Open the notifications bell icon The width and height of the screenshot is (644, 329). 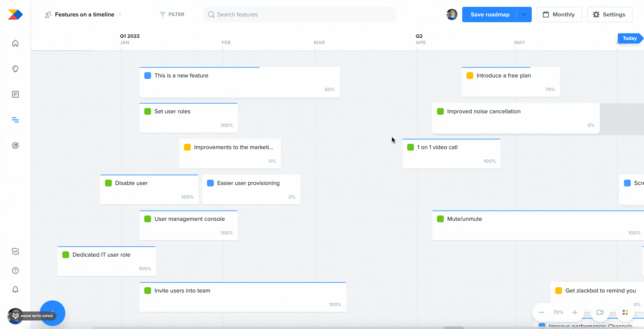click(15, 290)
